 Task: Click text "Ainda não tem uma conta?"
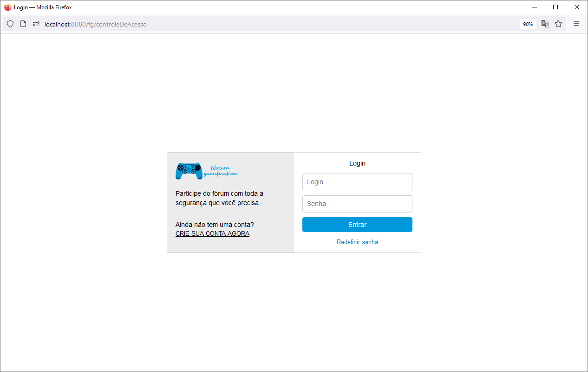pos(215,225)
